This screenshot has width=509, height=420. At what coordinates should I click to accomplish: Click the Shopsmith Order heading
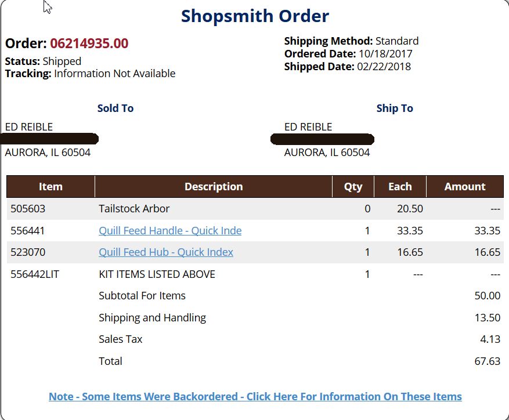255,16
